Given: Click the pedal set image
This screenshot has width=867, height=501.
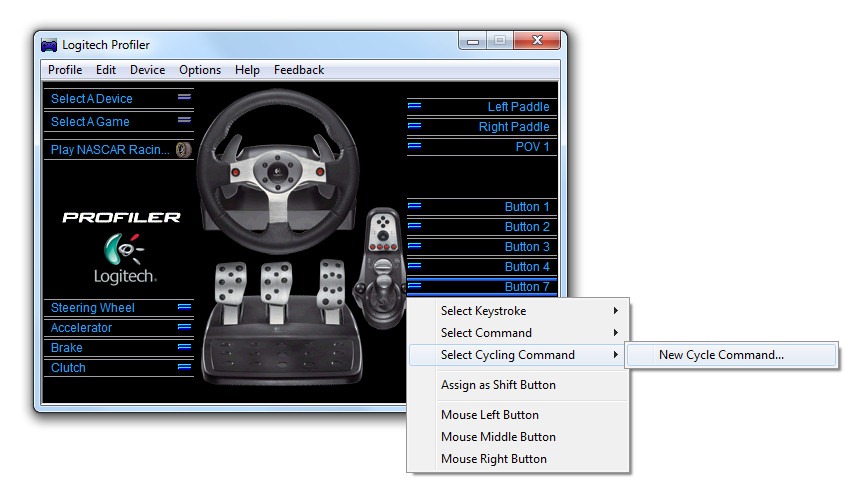Looking at the screenshot, I should (282, 322).
